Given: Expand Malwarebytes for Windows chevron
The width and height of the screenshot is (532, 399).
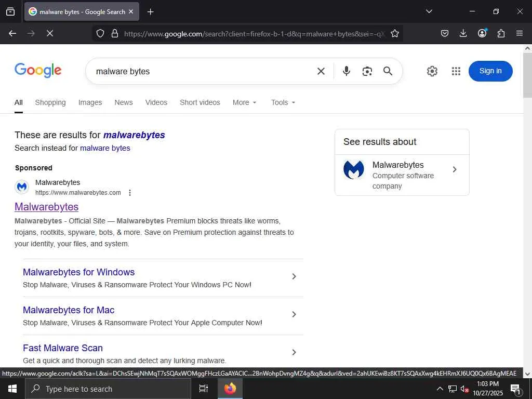Looking at the screenshot, I should 294,276.
